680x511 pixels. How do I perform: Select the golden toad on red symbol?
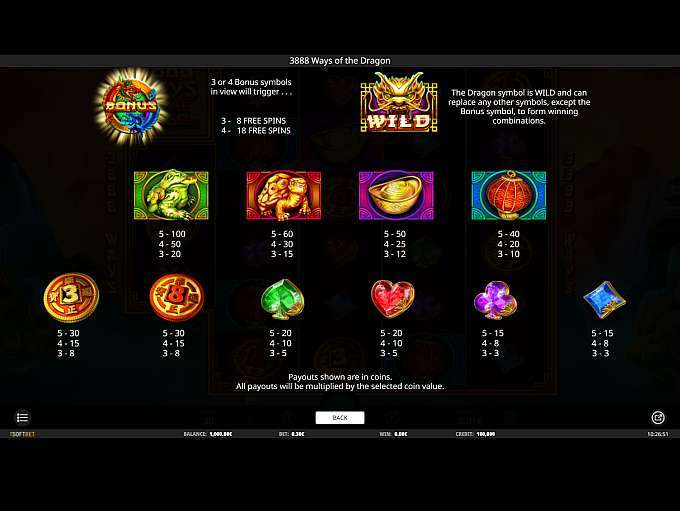[284, 195]
